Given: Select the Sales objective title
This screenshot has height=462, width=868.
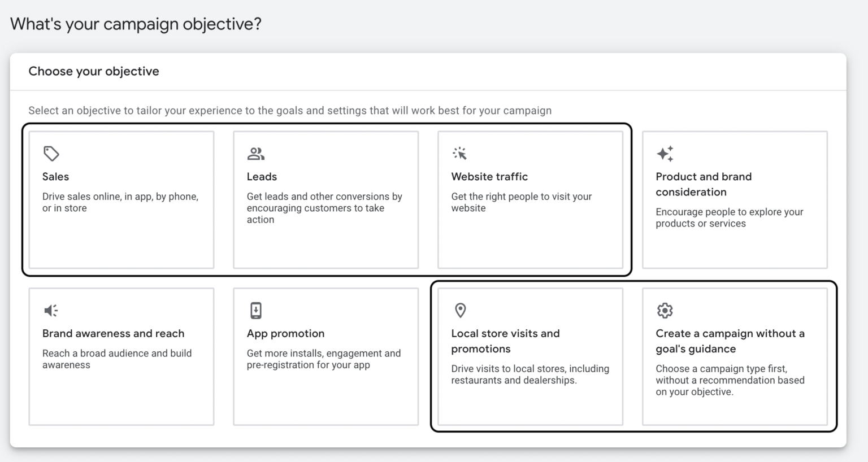Looking at the screenshot, I should 55,177.
